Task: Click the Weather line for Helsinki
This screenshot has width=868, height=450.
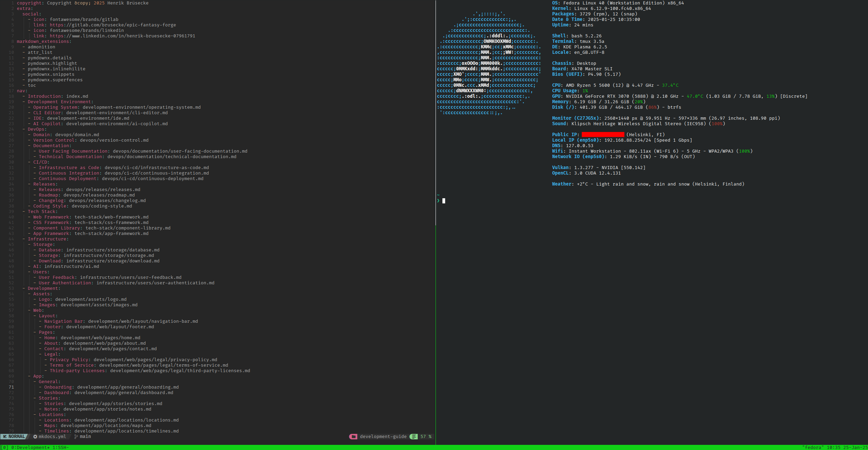Action: [x=648, y=184]
